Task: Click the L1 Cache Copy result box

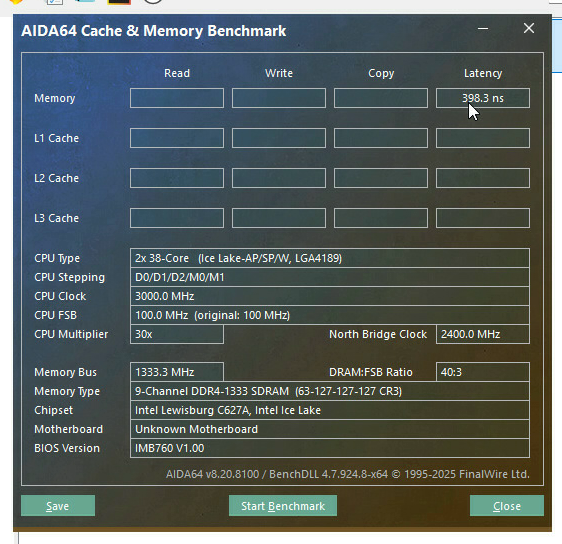Action: pyautogui.click(x=381, y=138)
